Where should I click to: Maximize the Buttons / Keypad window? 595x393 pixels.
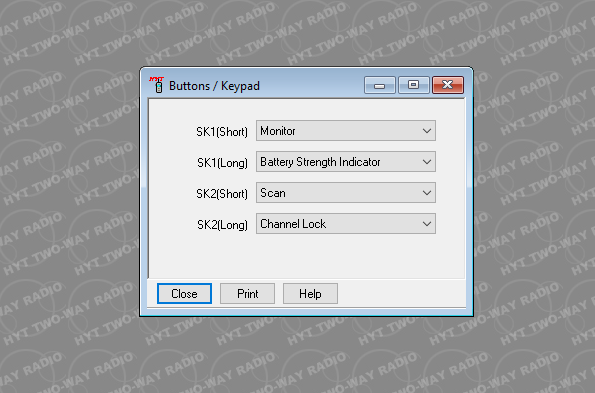coord(414,85)
